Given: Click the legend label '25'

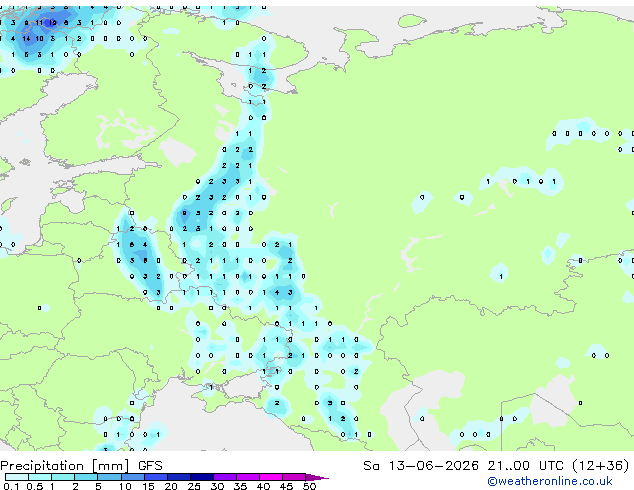Looking at the screenshot, I should pos(194,486).
